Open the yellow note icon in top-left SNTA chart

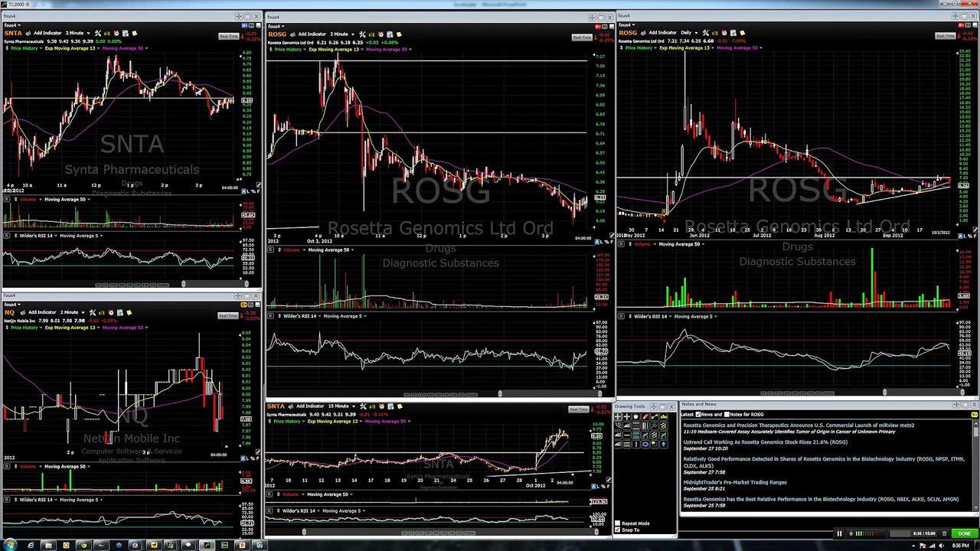134,33
